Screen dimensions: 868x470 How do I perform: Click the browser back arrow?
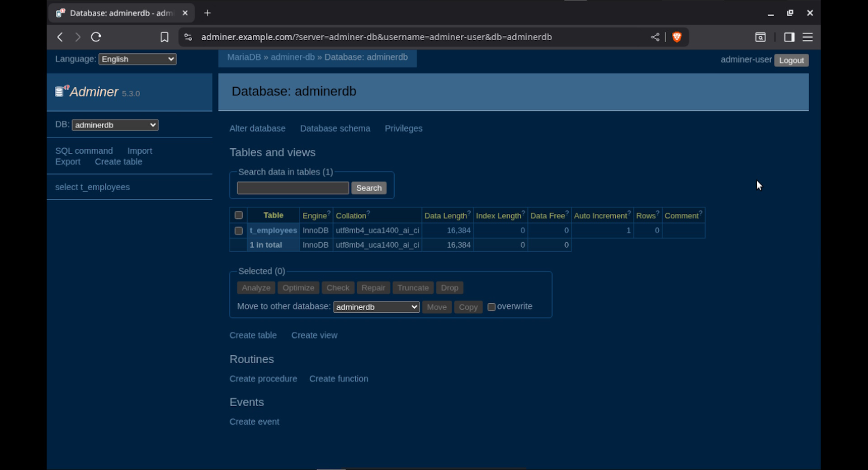click(60, 37)
